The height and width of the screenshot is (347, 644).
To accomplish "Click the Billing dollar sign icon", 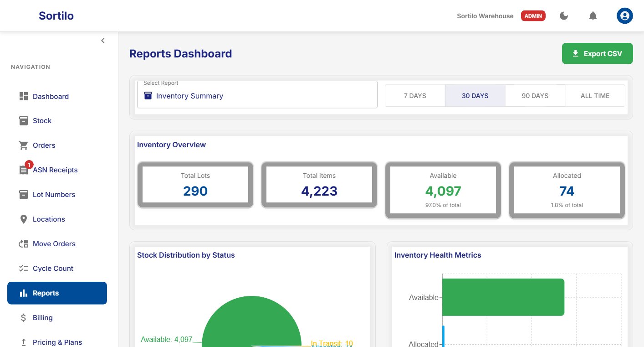I will tap(24, 318).
